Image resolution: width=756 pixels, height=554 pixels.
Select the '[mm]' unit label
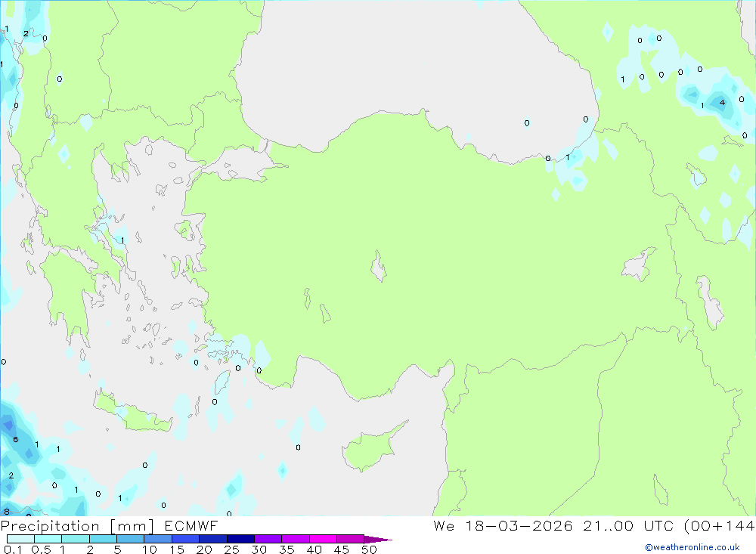132,526
